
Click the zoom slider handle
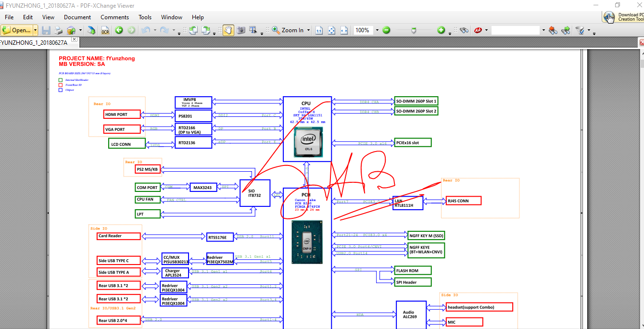coord(414,30)
